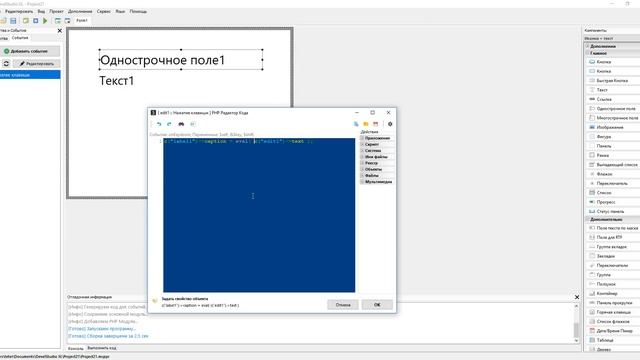Click the save icon in main toolbar
The image size is (640, 360).
(x=13, y=20)
